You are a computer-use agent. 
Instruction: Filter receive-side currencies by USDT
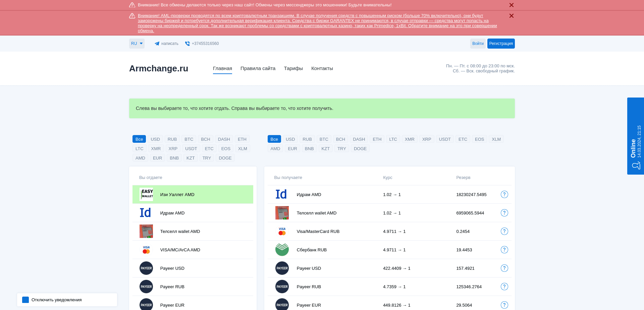[x=445, y=139]
